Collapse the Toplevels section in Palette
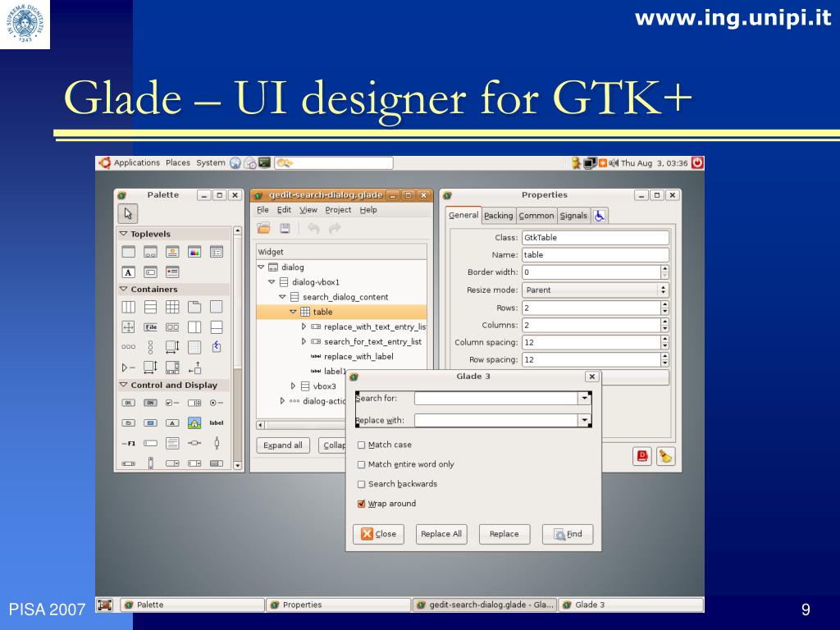The height and width of the screenshot is (630, 840). tap(123, 234)
